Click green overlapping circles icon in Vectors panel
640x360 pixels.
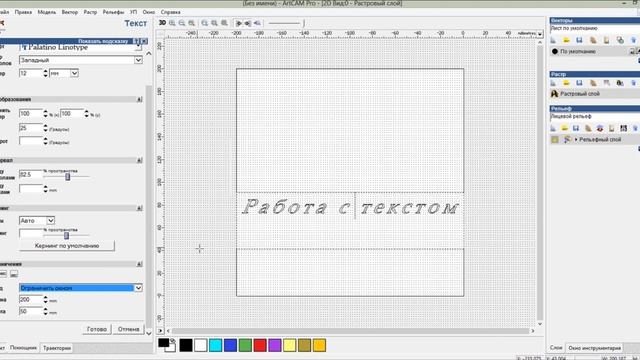pyautogui.click(x=620, y=40)
